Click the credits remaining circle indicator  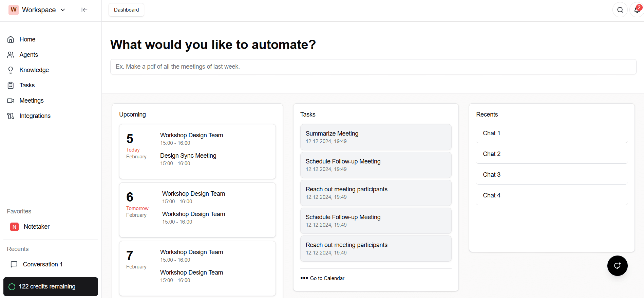12,287
